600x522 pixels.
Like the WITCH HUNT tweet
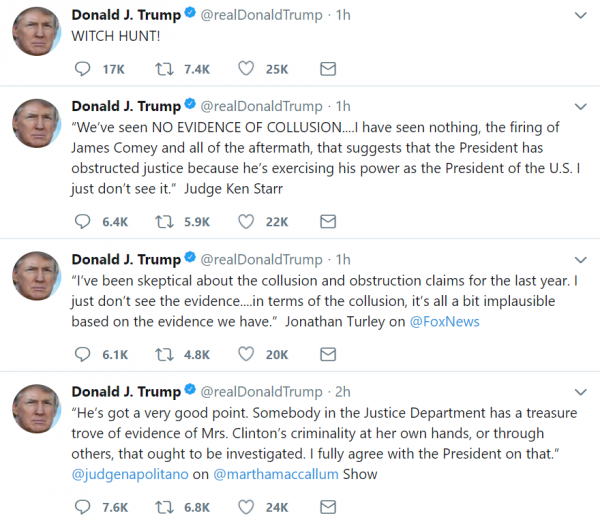click(246, 69)
